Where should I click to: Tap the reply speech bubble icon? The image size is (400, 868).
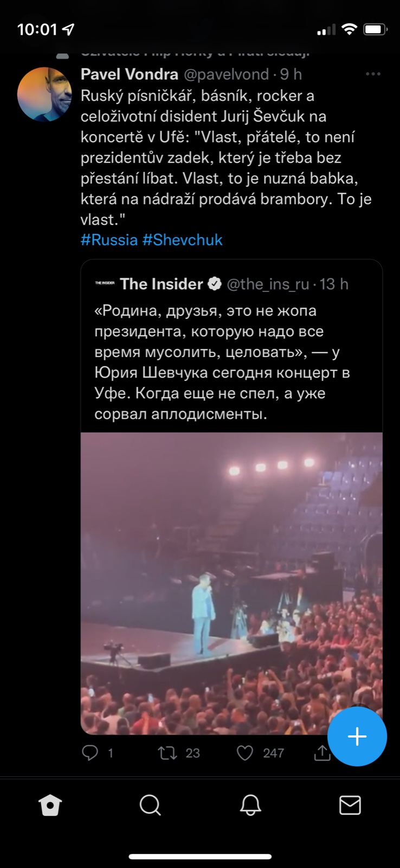[x=90, y=752]
